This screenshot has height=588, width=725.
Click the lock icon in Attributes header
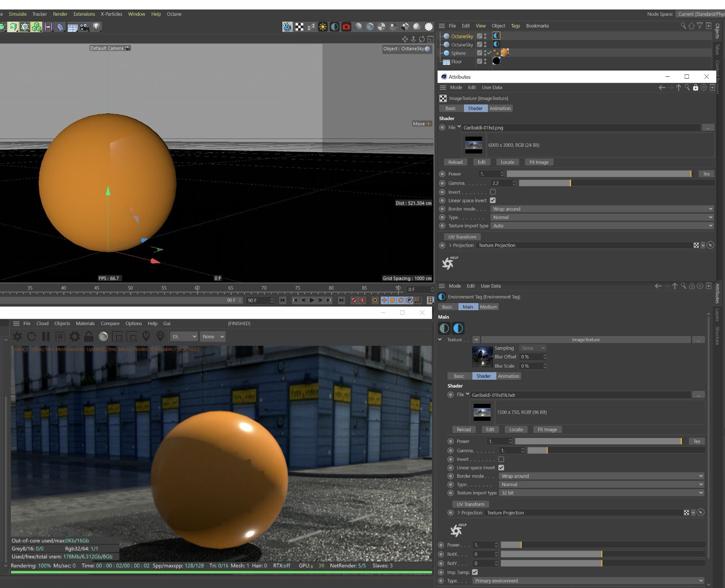click(695, 87)
